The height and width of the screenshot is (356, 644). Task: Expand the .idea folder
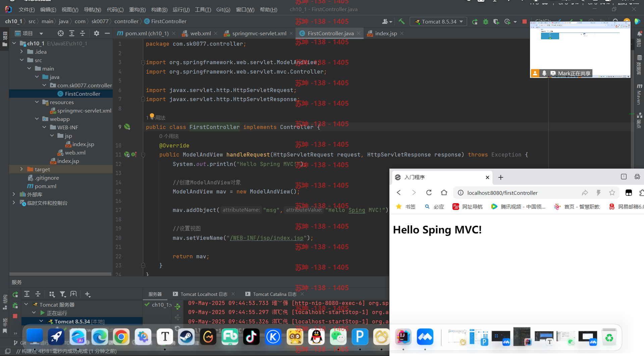point(21,52)
